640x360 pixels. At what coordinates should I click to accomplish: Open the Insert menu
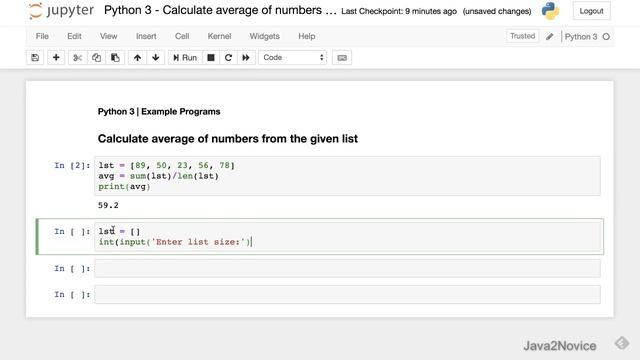(146, 36)
